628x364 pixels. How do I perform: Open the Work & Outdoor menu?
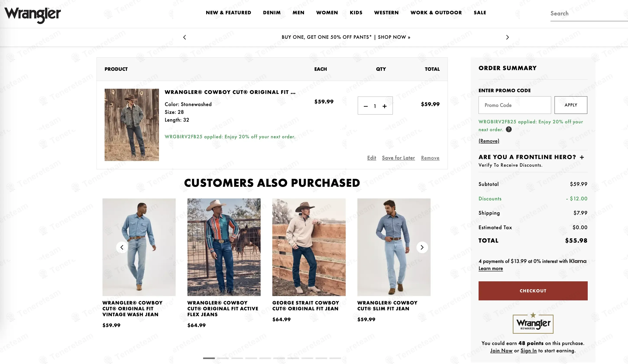pyautogui.click(x=436, y=13)
